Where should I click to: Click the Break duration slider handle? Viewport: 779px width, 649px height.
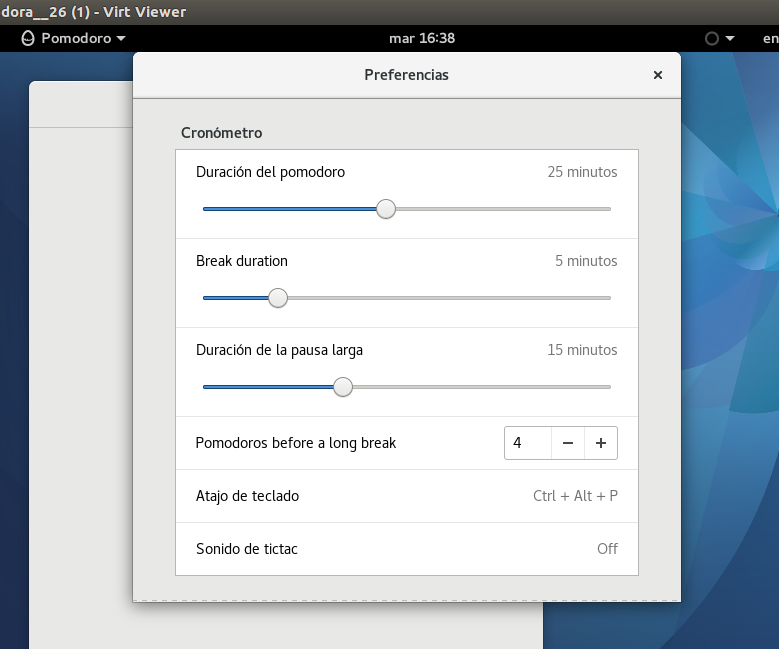click(278, 298)
